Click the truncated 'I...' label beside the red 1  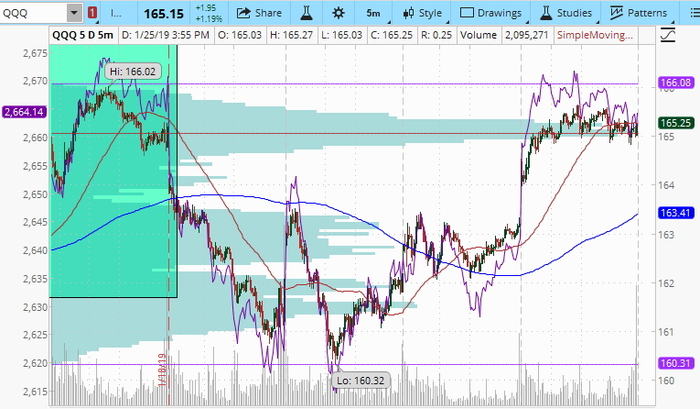point(116,13)
